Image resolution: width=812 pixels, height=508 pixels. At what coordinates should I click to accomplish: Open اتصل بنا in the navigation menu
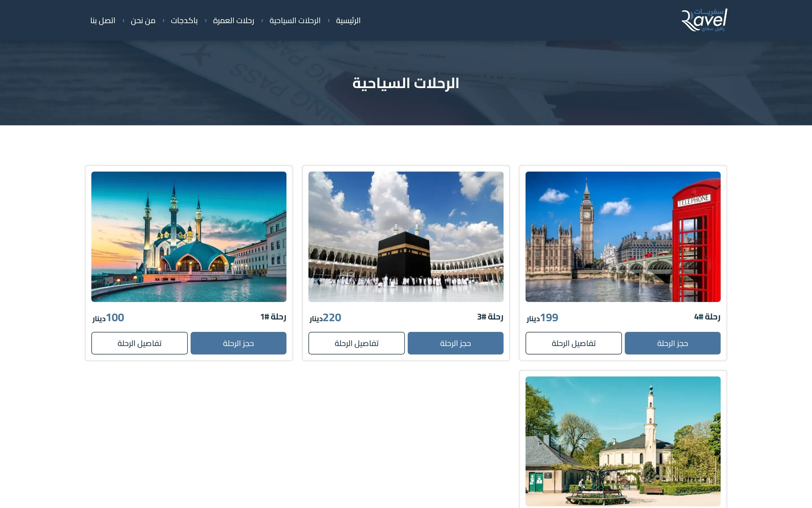(103, 21)
